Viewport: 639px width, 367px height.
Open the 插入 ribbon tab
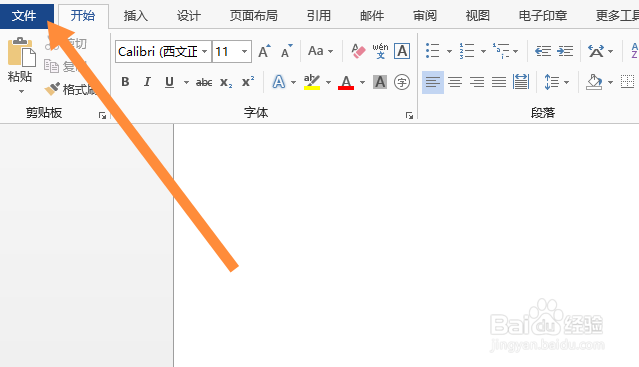click(136, 16)
